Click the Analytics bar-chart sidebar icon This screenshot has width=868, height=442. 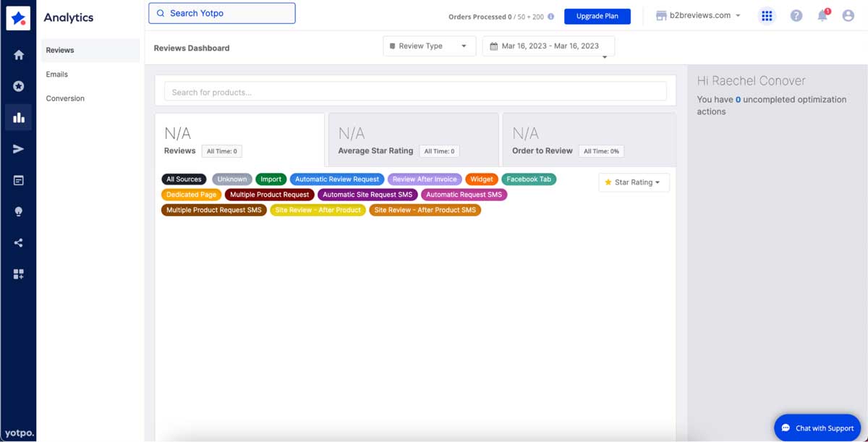click(18, 116)
